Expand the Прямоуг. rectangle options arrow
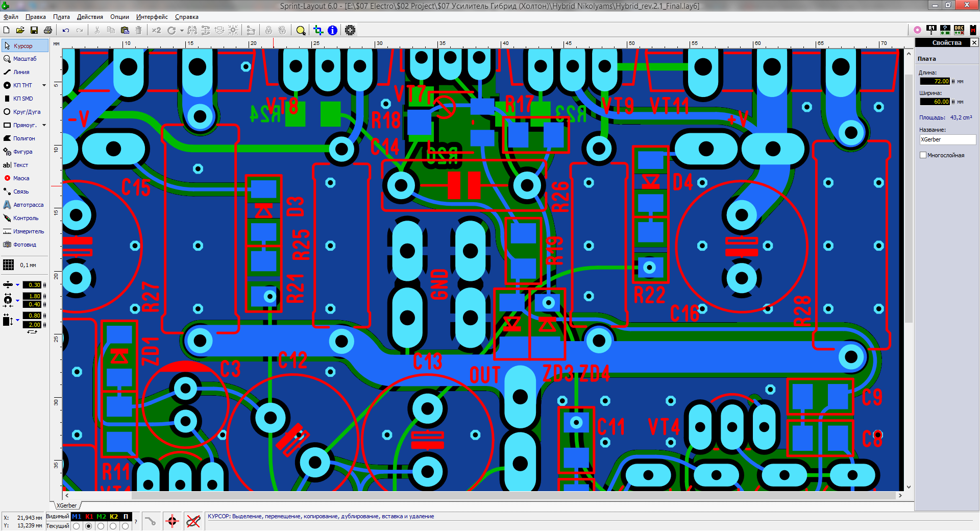 tap(44, 125)
